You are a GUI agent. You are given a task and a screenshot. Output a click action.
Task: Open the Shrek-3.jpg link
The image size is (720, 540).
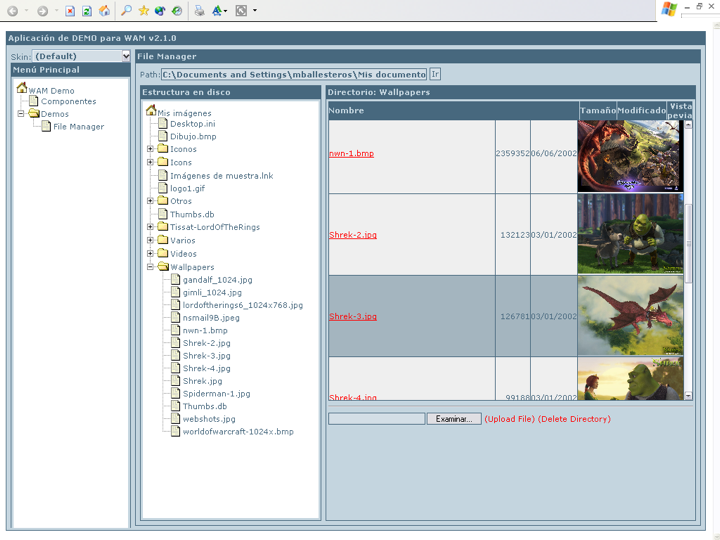point(353,316)
